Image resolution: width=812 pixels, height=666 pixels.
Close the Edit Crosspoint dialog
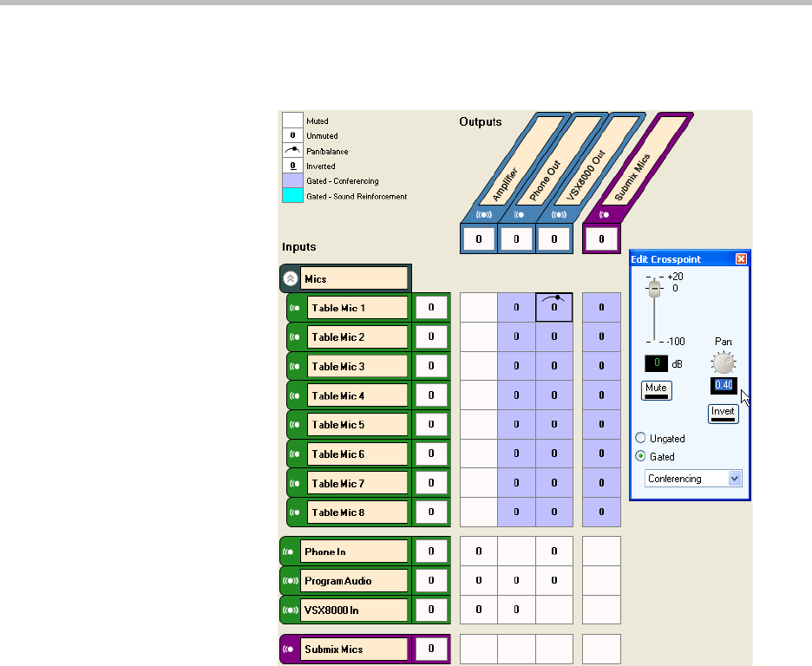[x=741, y=259]
